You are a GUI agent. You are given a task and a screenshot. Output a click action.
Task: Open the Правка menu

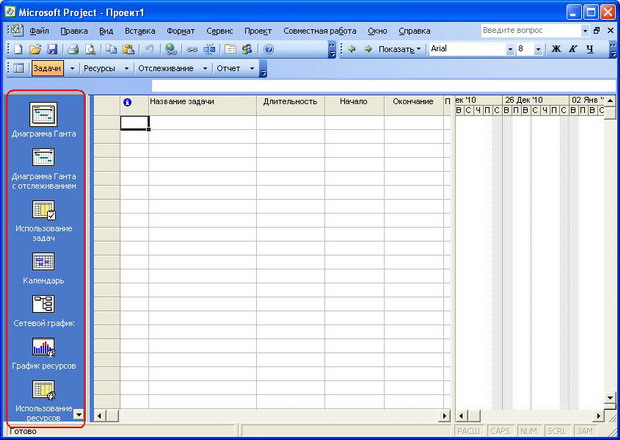74,31
